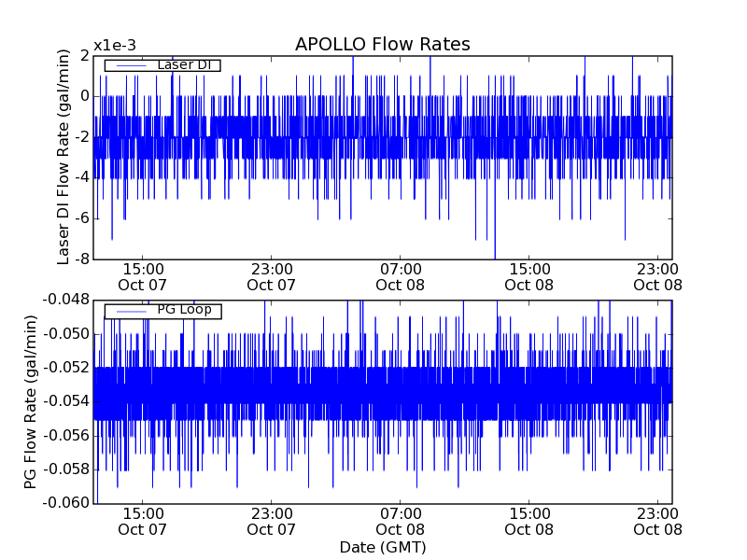The height and width of the screenshot is (560, 747).
Task: Click the blue line sample in Laser DI legend
Action: 131,65
